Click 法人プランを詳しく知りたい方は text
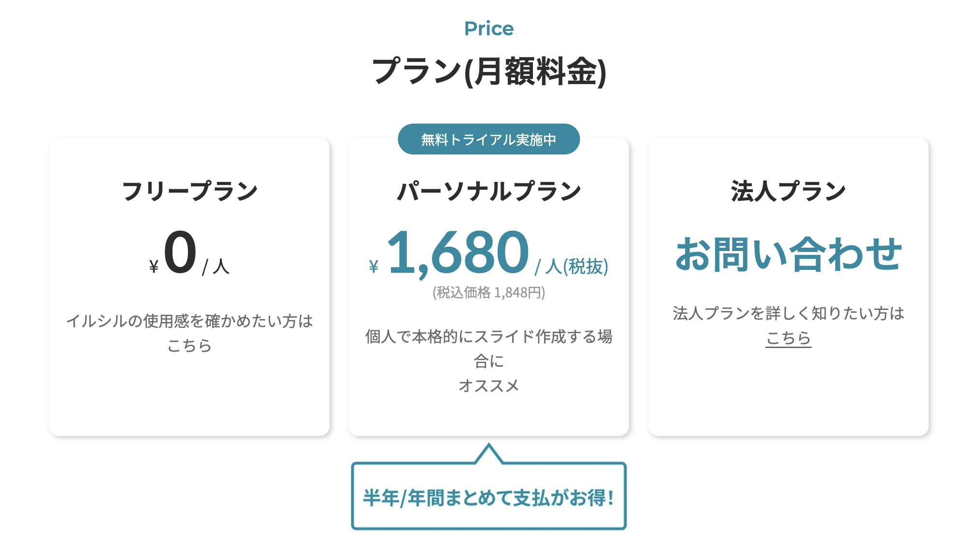 [x=788, y=314]
